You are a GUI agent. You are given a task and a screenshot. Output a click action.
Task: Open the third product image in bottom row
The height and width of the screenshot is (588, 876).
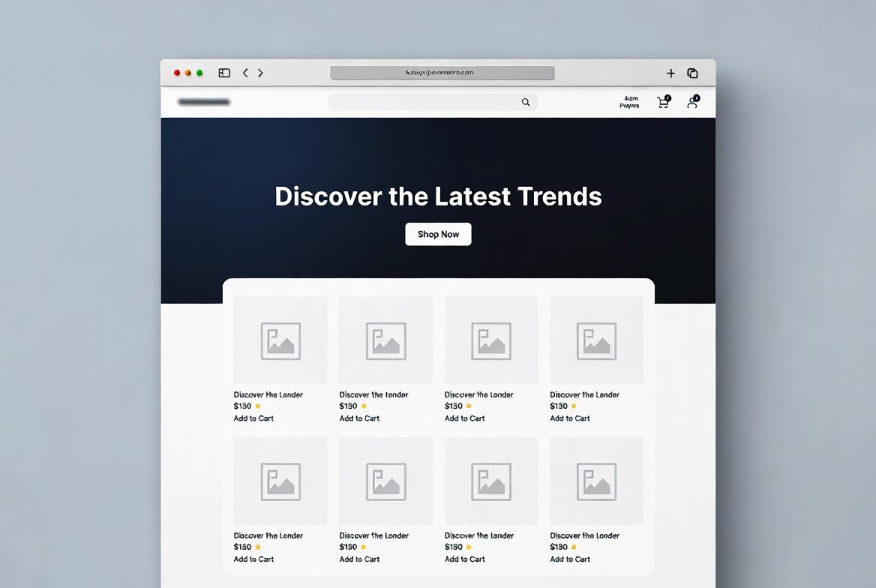[491, 481]
